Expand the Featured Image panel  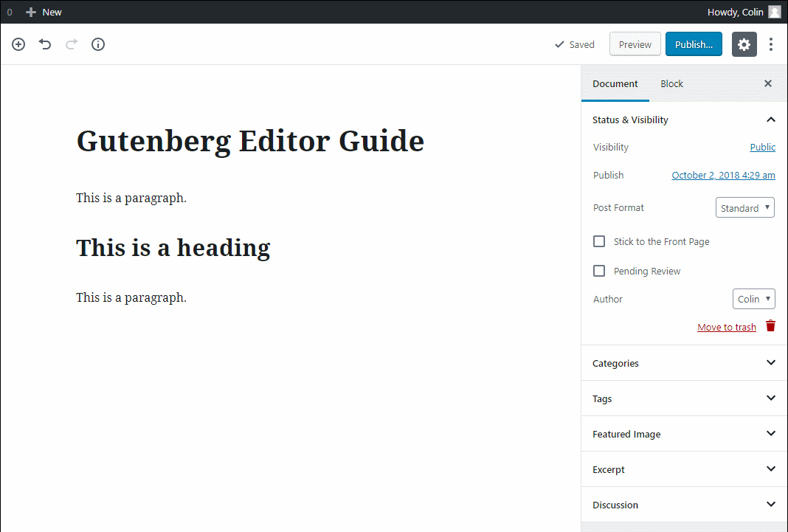pyautogui.click(x=684, y=434)
